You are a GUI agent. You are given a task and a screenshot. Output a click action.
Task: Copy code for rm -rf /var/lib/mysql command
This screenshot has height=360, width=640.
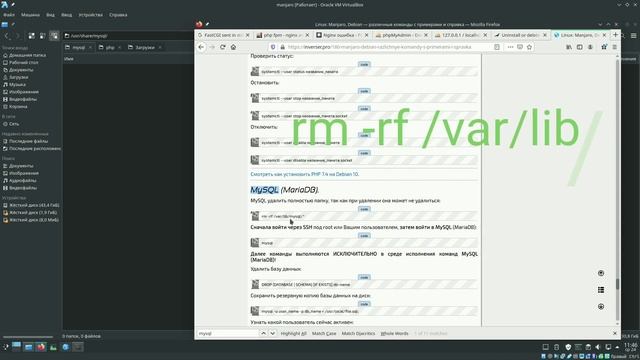(x=364, y=209)
